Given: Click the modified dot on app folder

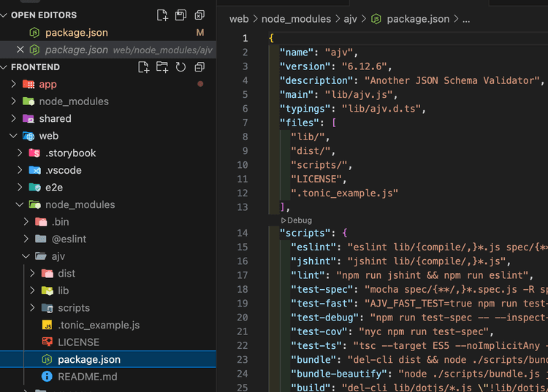Looking at the screenshot, I should pos(200,84).
